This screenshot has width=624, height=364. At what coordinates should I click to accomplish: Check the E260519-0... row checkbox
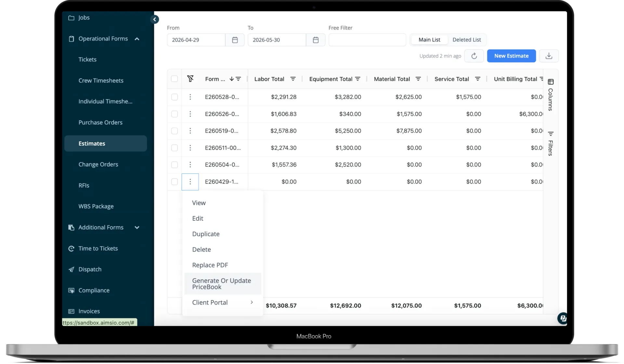pos(175,131)
